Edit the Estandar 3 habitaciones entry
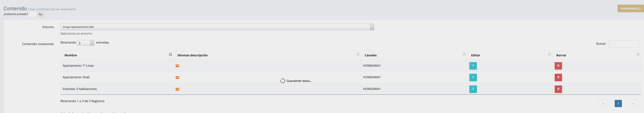Image resolution: width=644 pixels, height=113 pixels. pyautogui.click(x=473, y=89)
